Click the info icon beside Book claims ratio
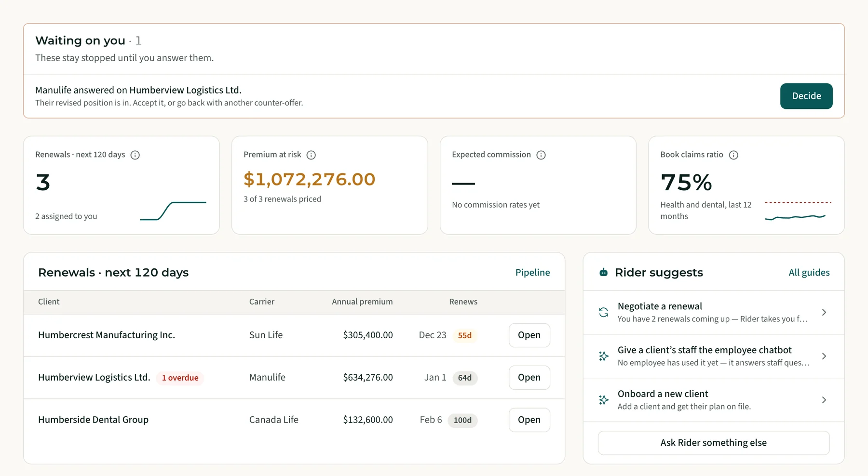The image size is (868, 476). 733,155
